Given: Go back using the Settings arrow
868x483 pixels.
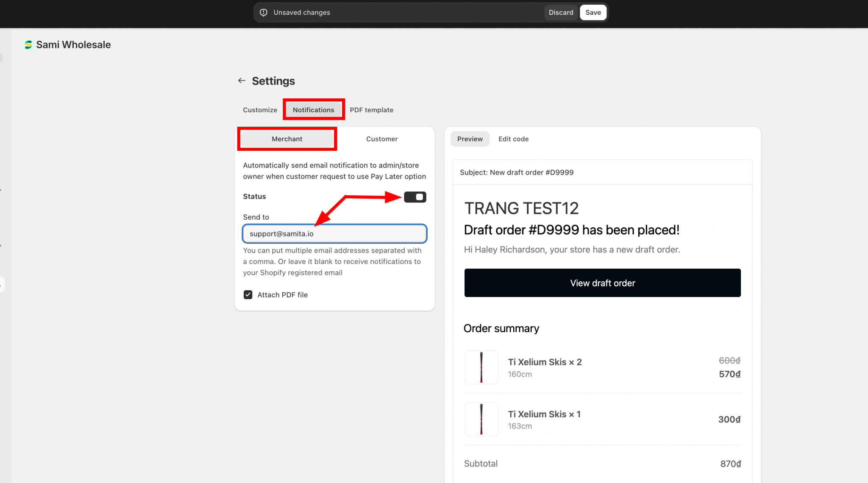Looking at the screenshot, I should point(242,80).
